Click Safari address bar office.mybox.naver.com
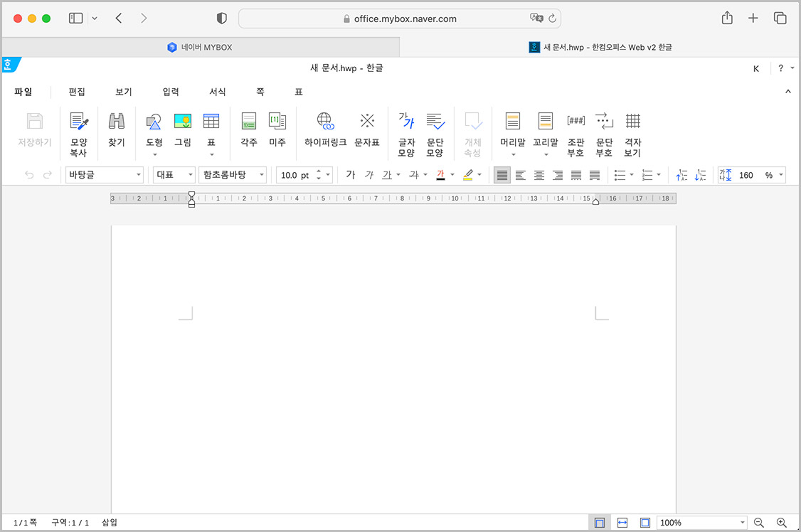This screenshot has height=532, width=801. point(400,19)
